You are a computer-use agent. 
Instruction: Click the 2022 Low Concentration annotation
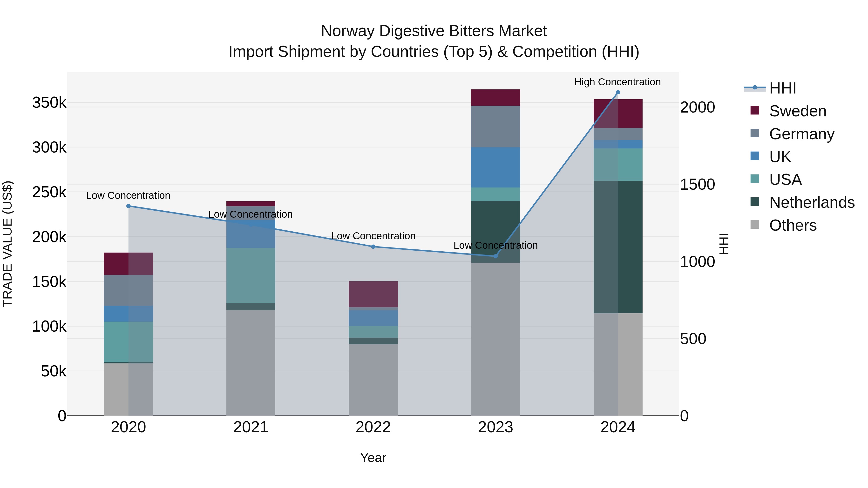pos(373,236)
